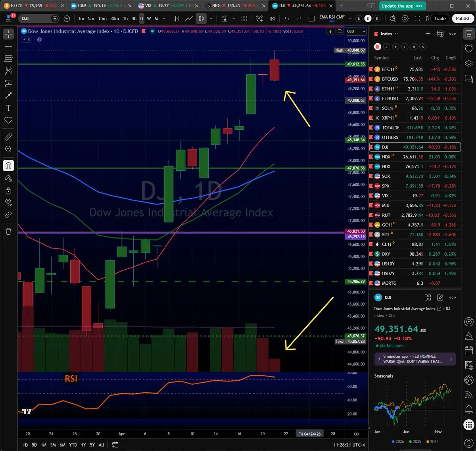Toggle magnet mode in left toolbar

[8, 166]
